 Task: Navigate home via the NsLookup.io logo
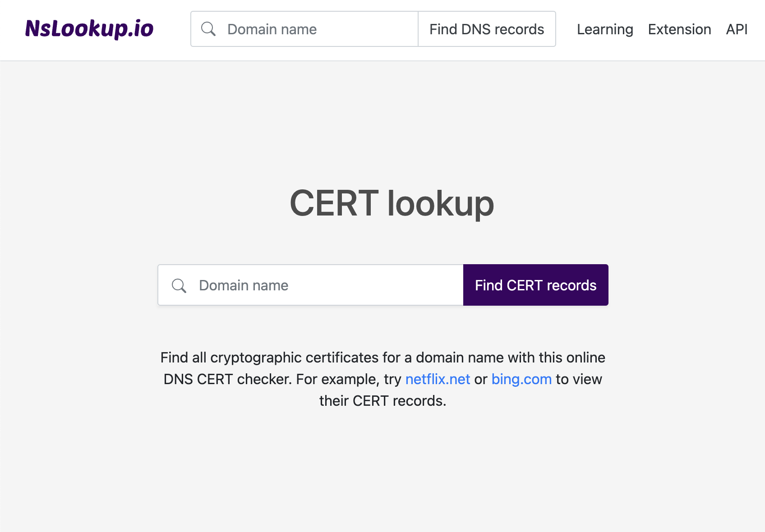click(x=89, y=29)
